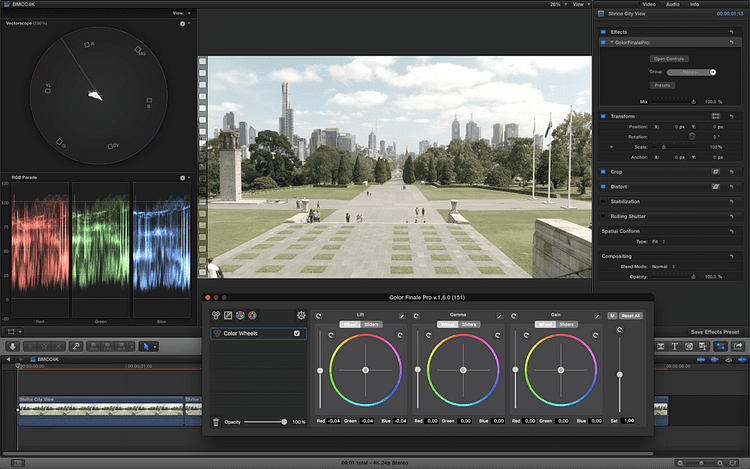
Task: Open Spatial Conform Type dropdown
Action: (x=659, y=241)
